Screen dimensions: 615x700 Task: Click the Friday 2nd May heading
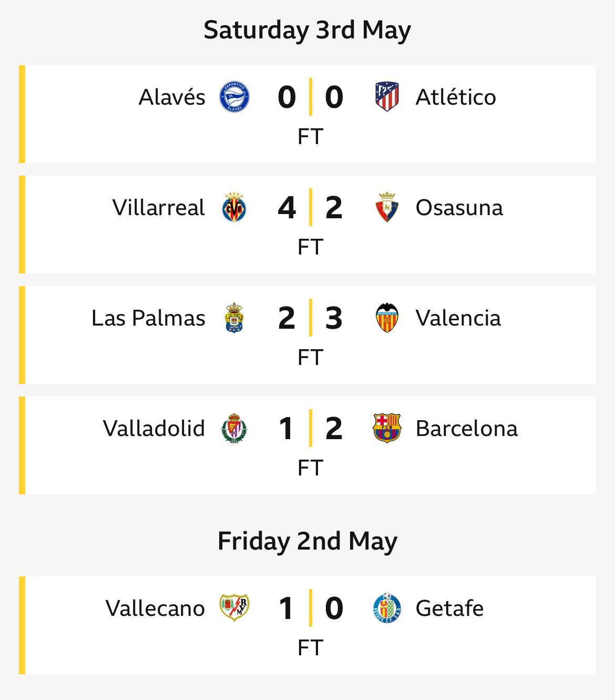307,542
